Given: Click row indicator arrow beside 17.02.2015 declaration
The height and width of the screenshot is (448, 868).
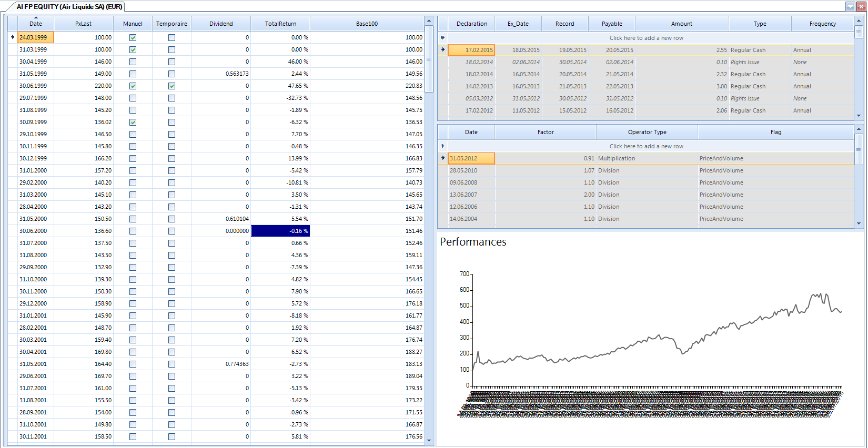Looking at the screenshot, I should point(442,50).
